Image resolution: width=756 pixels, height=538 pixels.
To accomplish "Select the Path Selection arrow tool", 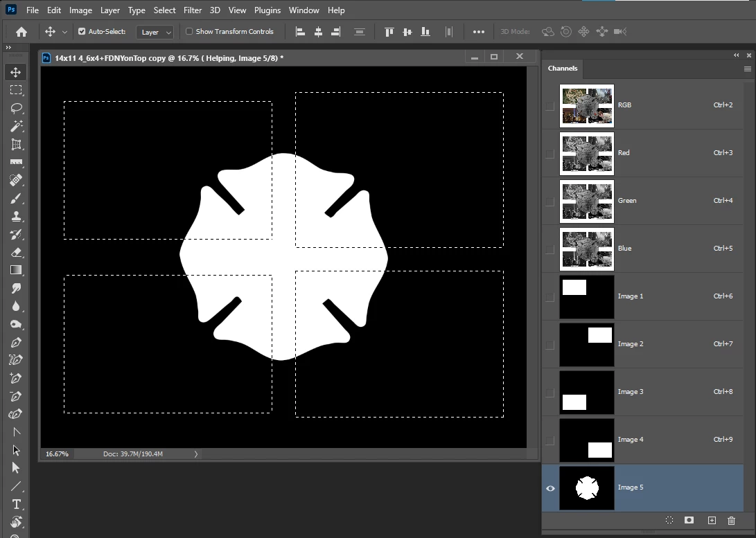I will coord(16,450).
